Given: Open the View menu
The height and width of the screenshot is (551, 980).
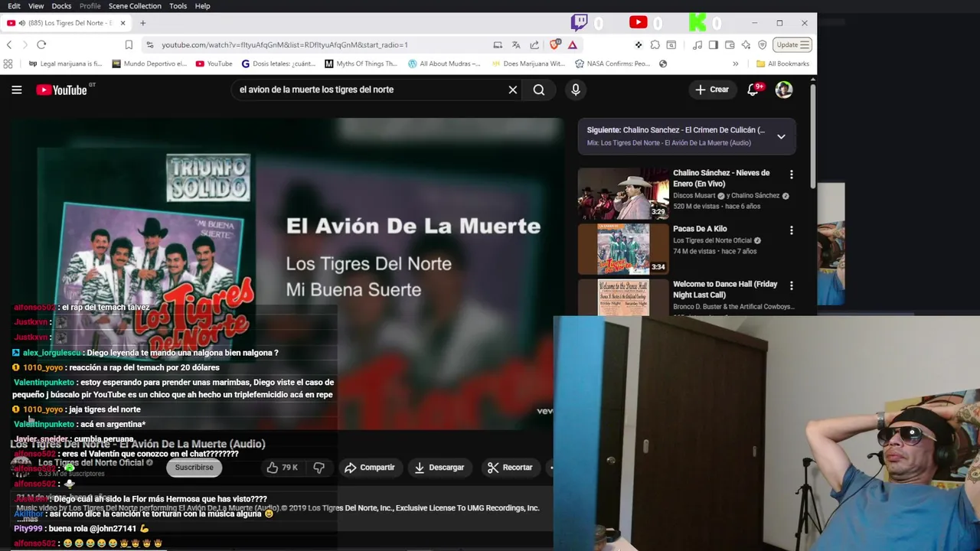Looking at the screenshot, I should pyautogui.click(x=36, y=6).
